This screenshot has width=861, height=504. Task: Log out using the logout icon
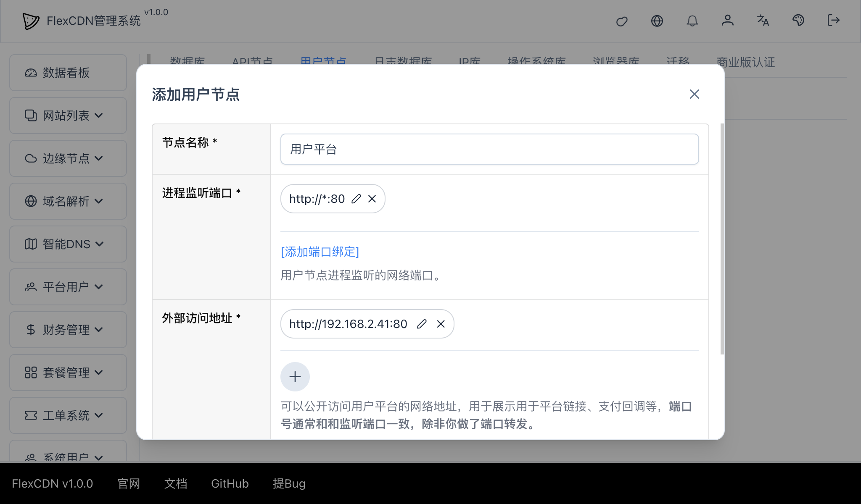(x=833, y=21)
